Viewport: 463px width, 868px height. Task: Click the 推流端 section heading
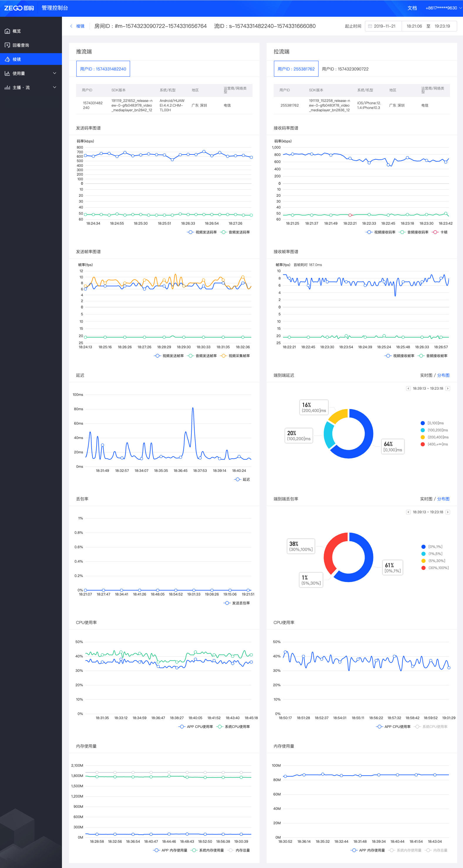click(x=84, y=52)
